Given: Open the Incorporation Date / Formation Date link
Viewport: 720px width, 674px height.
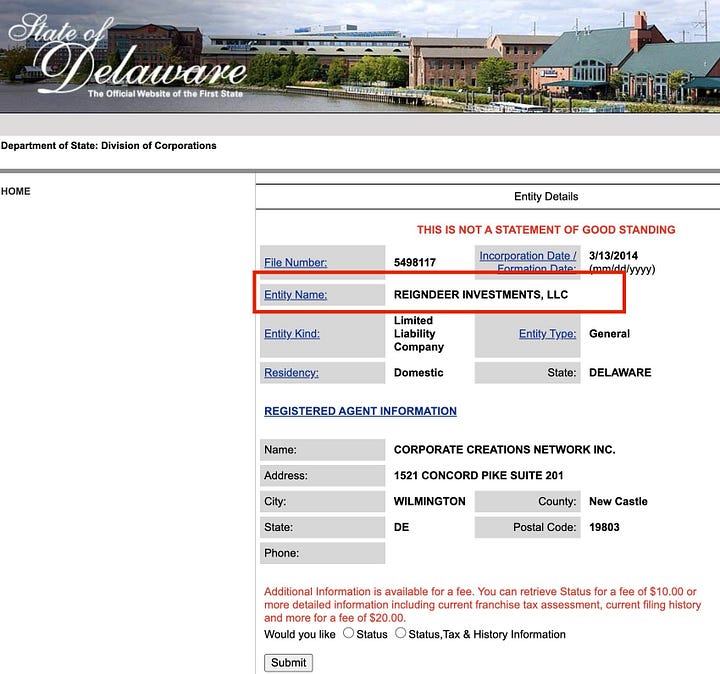Looking at the screenshot, I should [x=528, y=262].
